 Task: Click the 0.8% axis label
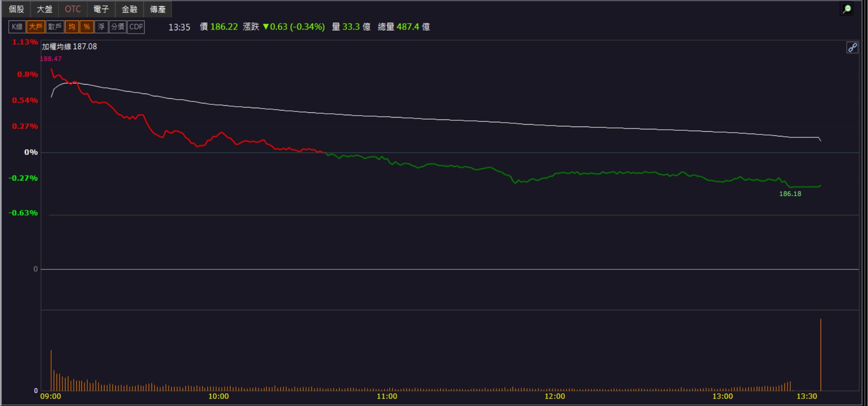(x=28, y=74)
